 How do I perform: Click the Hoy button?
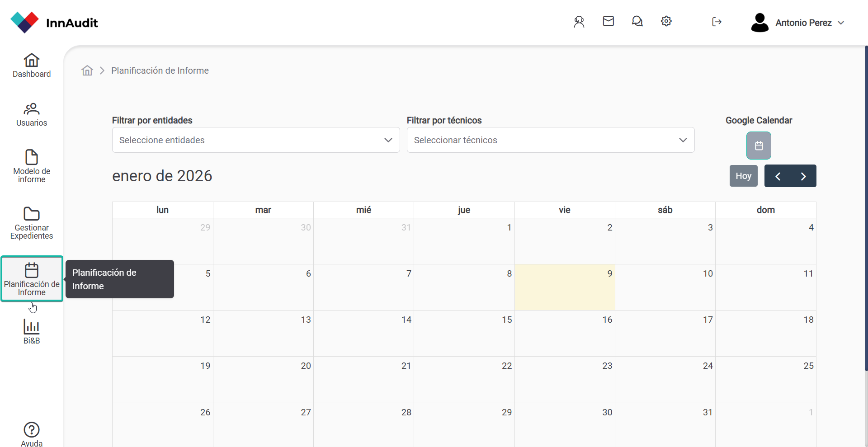(743, 176)
